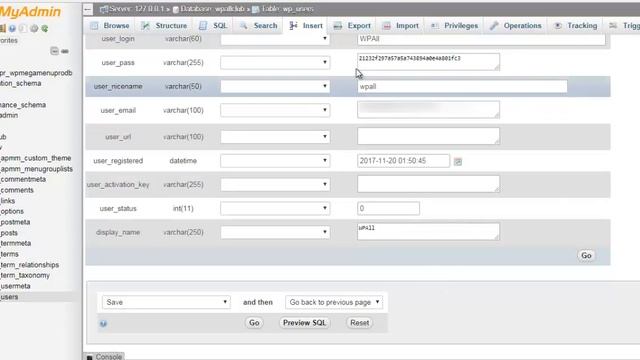Open the term_relationships table in sidebar

[x=30, y=265]
